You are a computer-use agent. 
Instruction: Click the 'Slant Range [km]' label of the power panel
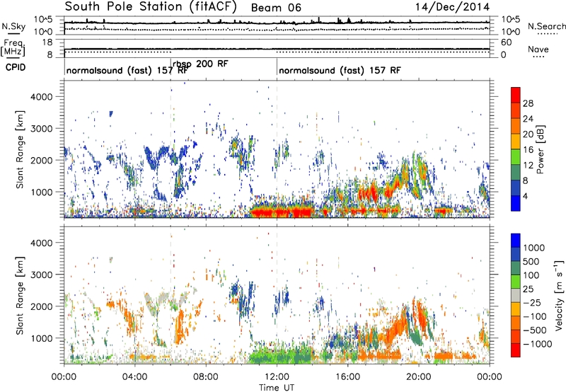tap(20, 149)
